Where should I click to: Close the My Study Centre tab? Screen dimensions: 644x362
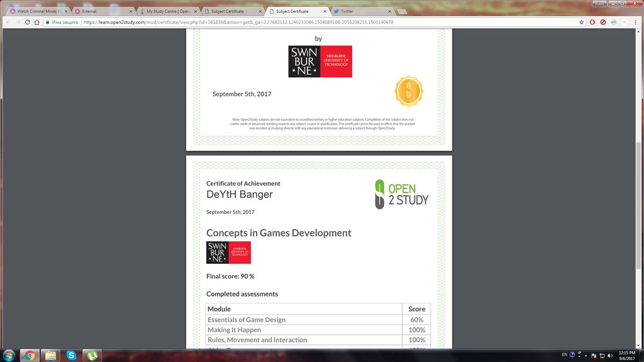coord(195,11)
